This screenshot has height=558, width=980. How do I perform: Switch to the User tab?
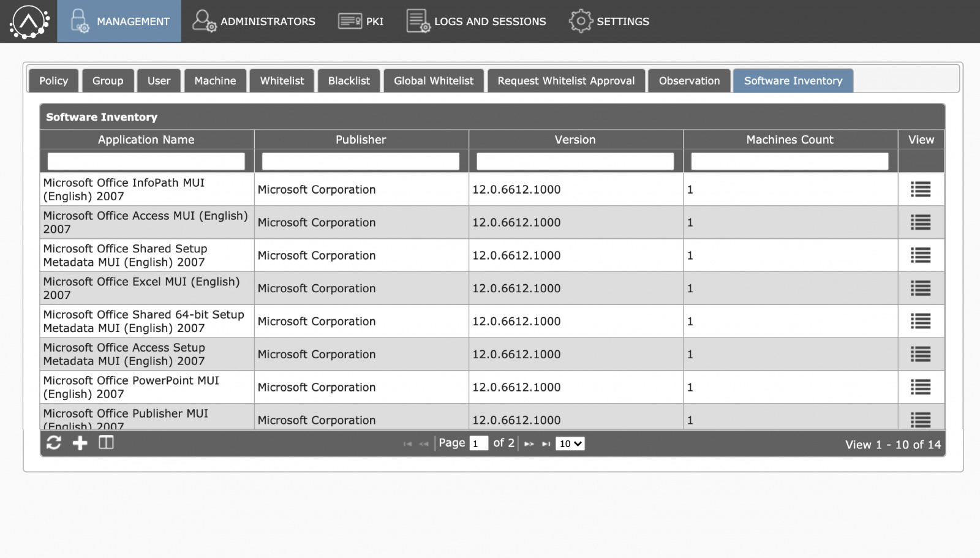point(159,81)
